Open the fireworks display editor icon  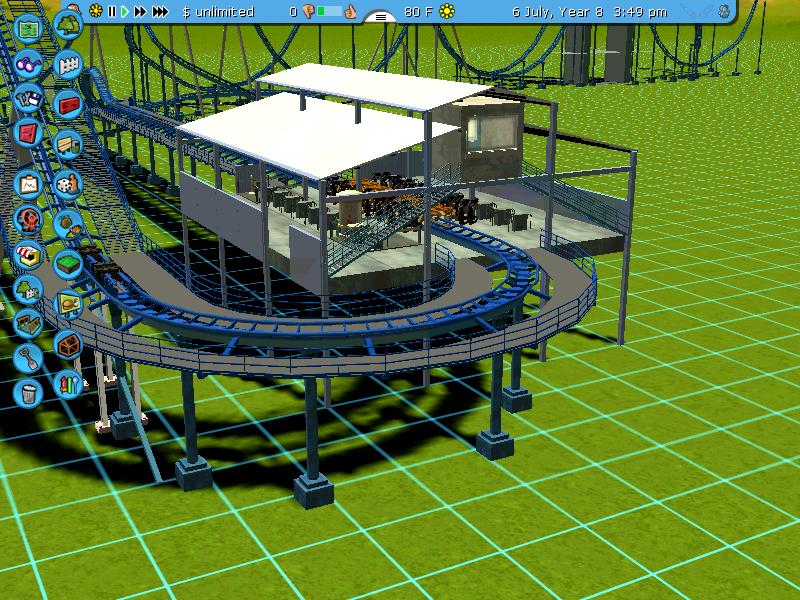[x=68, y=381]
